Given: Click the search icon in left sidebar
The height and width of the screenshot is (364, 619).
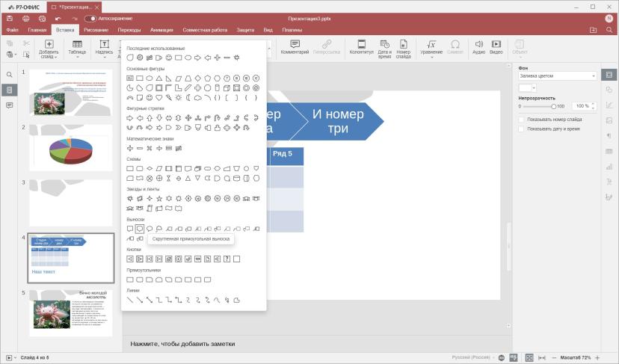Looking at the screenshot, I should [x=10, y=75].
